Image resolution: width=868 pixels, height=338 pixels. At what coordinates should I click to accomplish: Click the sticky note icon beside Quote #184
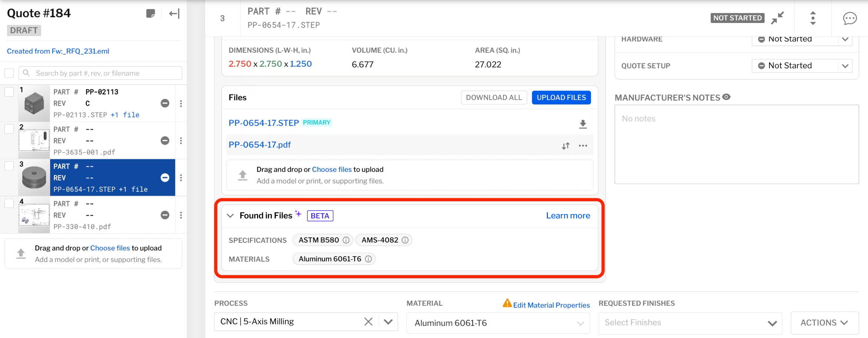click(x=151, y=13)
